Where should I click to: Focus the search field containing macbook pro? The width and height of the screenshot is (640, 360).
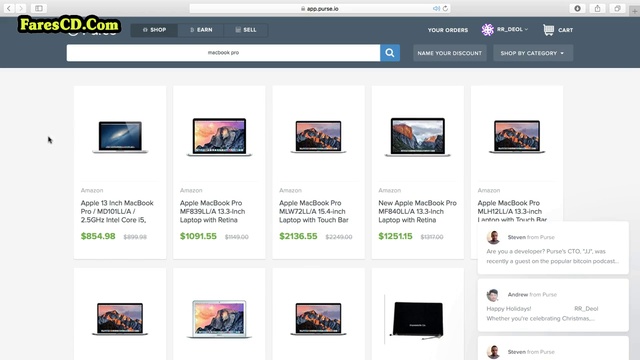click(223, 53)
